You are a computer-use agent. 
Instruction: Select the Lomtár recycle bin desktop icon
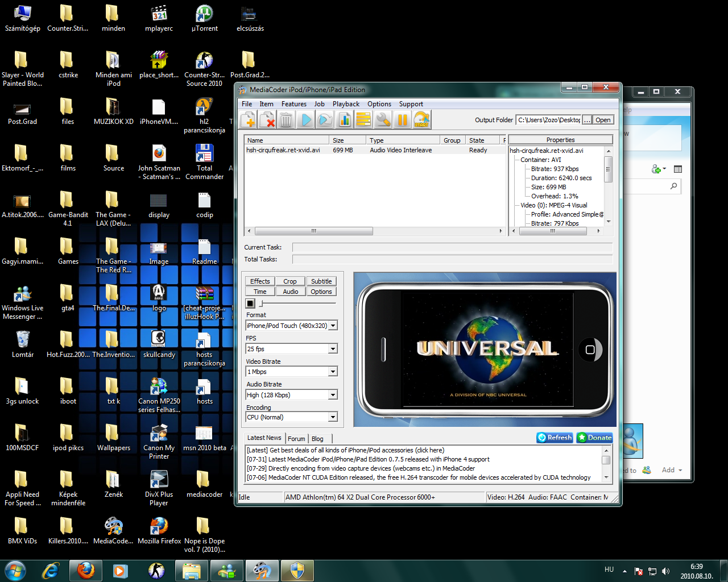23,344
